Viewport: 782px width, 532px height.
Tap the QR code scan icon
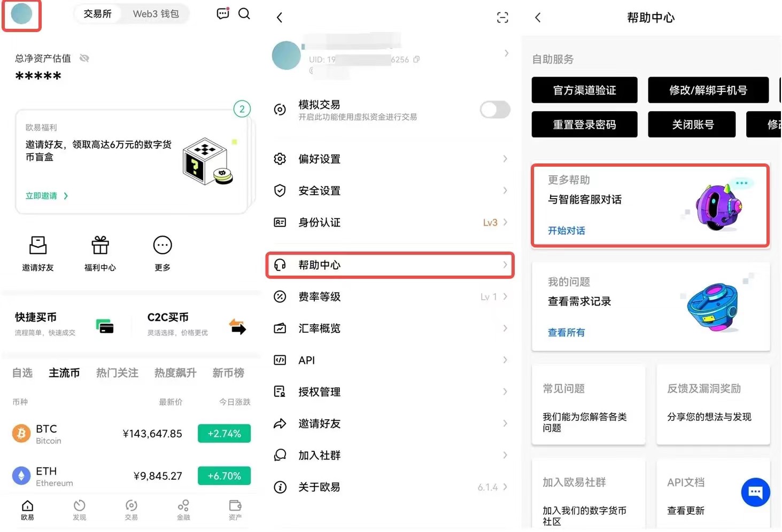(502, 17)
